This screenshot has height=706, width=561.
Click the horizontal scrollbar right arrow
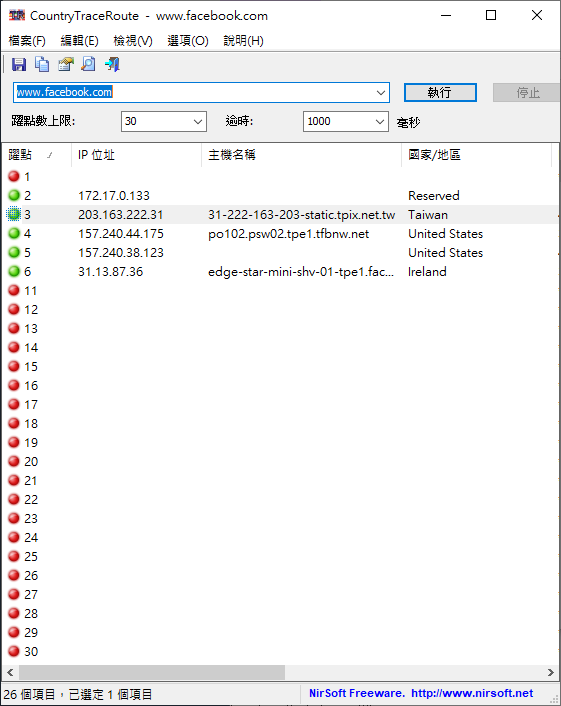coord(551,672)
